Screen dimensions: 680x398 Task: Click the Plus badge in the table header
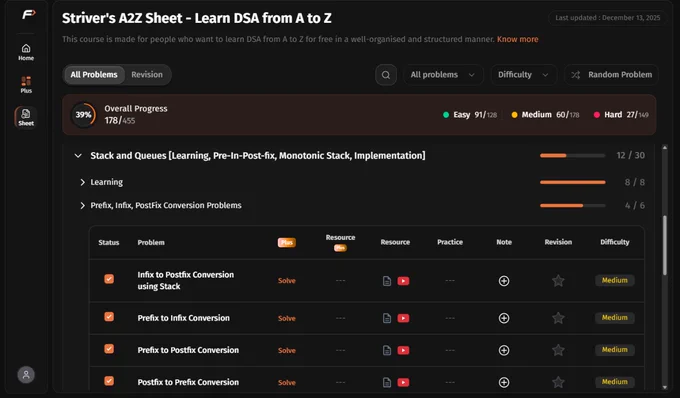point(287,242)
